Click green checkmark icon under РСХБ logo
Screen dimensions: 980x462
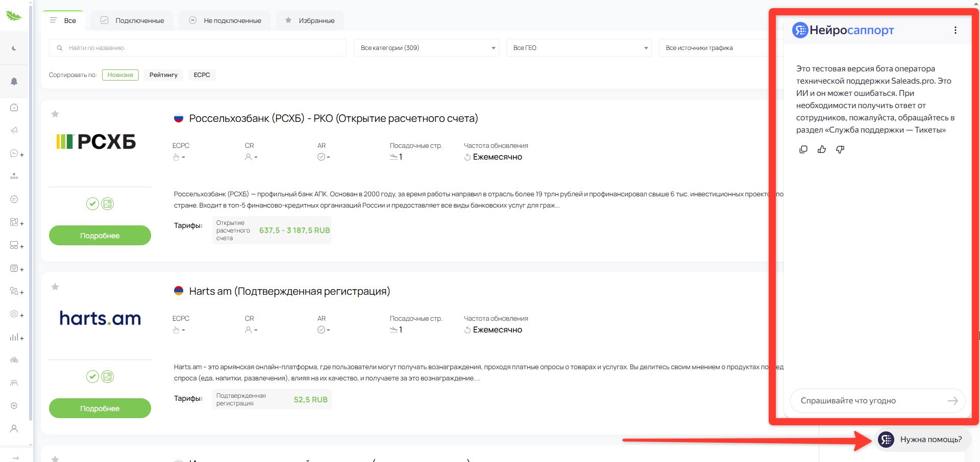click(92, 204)
